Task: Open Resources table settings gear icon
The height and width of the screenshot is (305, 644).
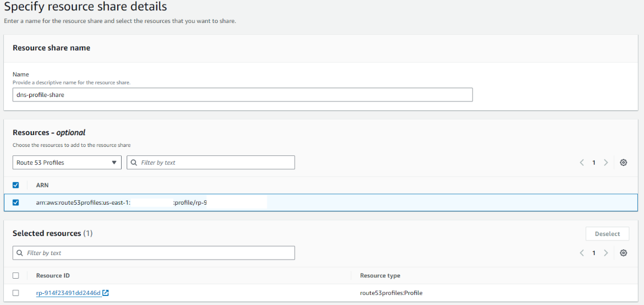Action: coord(623,163)
